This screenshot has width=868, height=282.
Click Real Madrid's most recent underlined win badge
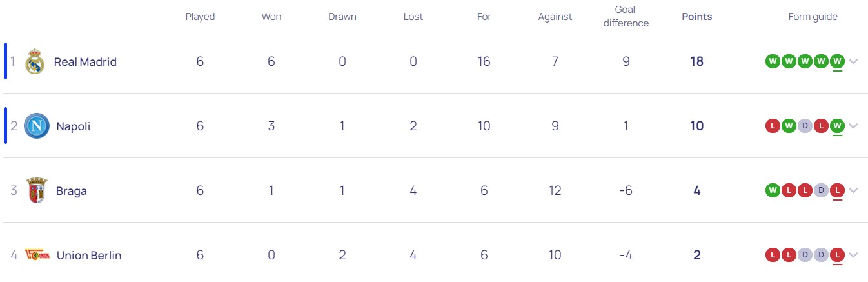[838, 62]
